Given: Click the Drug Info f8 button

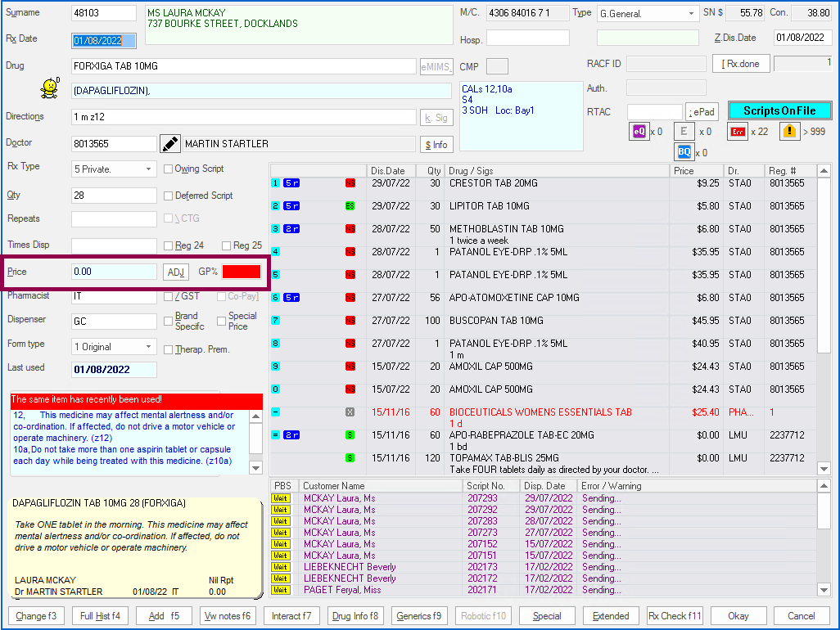Looking at the screenshot, I should 356,616.
